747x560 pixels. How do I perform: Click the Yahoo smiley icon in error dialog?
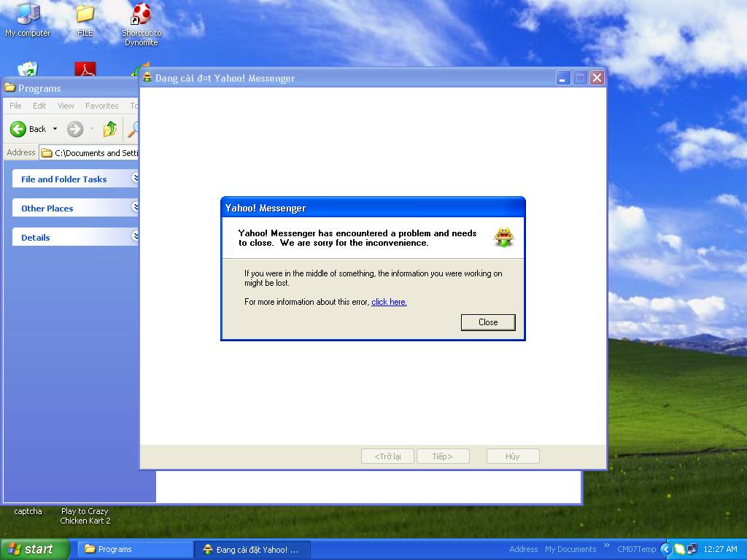(503, 237)
